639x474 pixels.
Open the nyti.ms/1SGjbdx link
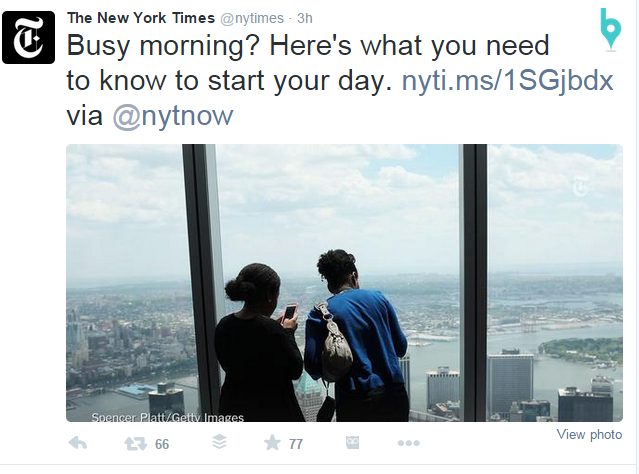click(507, 82)
